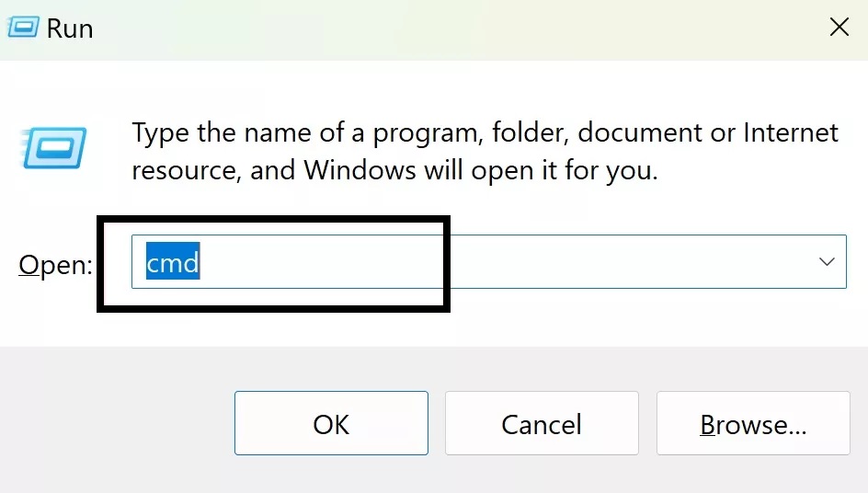Confirm the command with the OK button
Screen dimensions: 868x493
pos(331,423)
